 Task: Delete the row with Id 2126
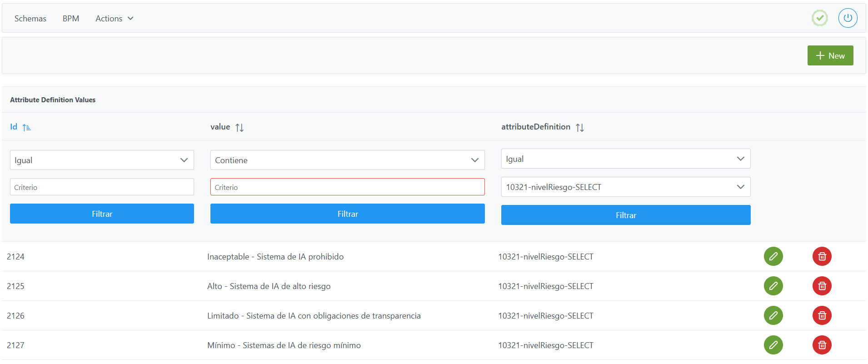click(x=822, y=315)
